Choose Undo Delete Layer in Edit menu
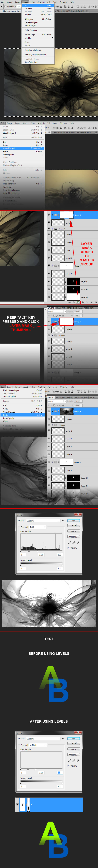This screenshot has height=868, width=98. (22, 390)
